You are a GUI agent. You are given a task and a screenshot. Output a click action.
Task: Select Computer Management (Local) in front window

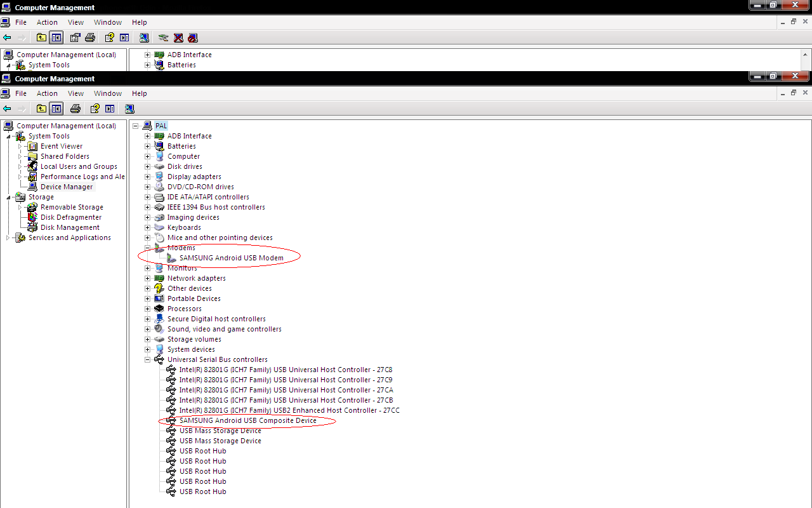pos(66,126)
